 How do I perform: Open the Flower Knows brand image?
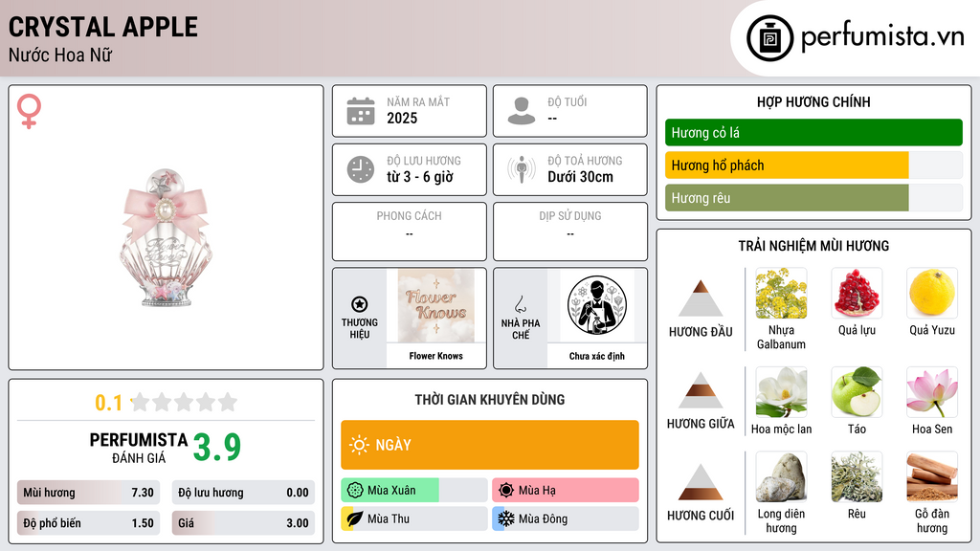click(435, 306)
